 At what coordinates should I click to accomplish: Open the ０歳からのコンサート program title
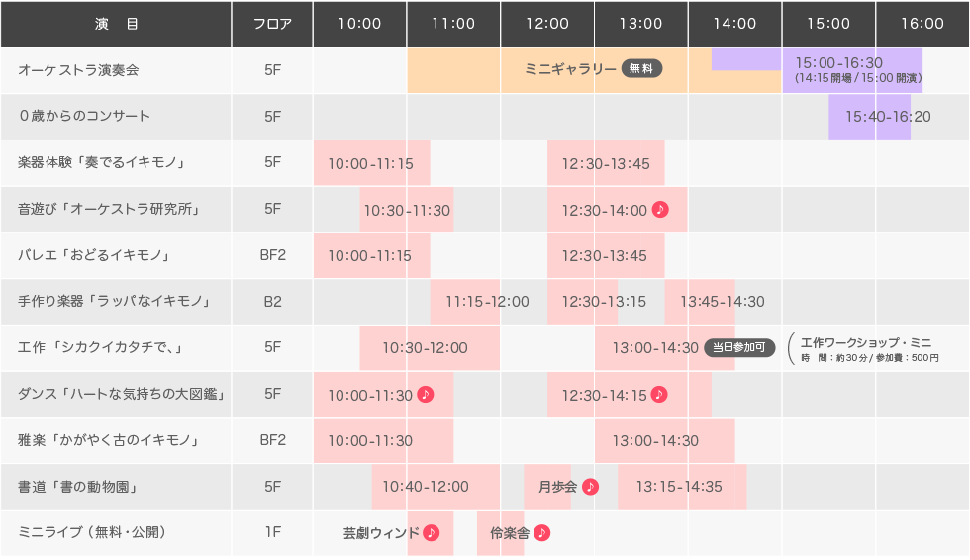point(84,116)
